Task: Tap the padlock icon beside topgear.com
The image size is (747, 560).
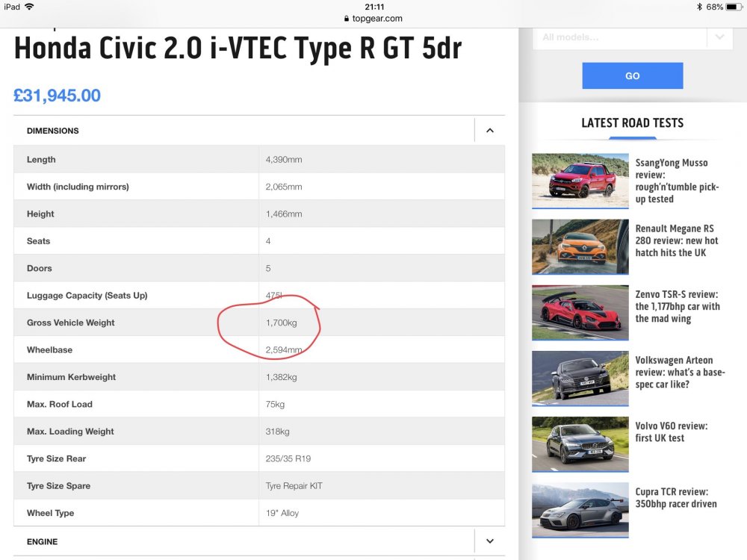Action: pyautogui.click(x=347, y=19)
